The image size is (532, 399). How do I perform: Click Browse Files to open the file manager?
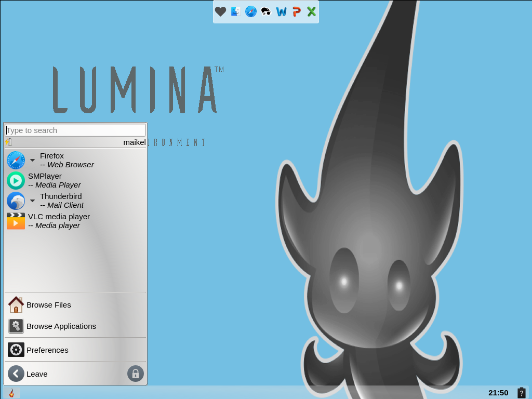pos(49,305)
